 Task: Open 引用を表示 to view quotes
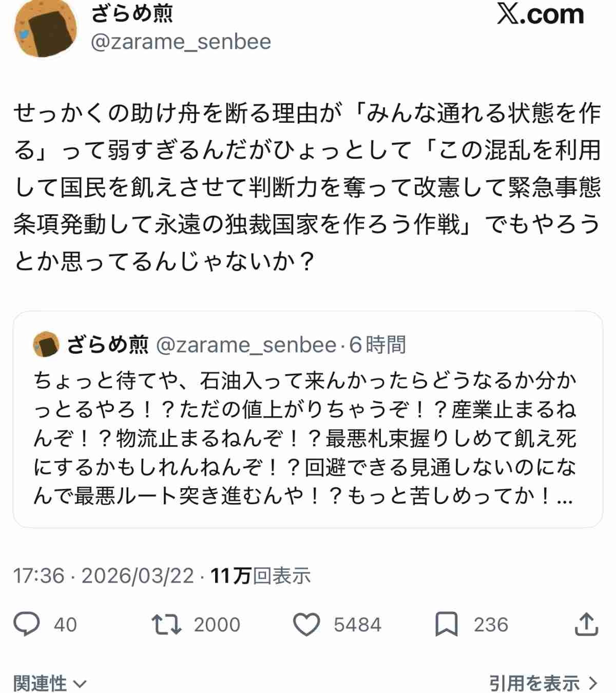click(543, 683)
